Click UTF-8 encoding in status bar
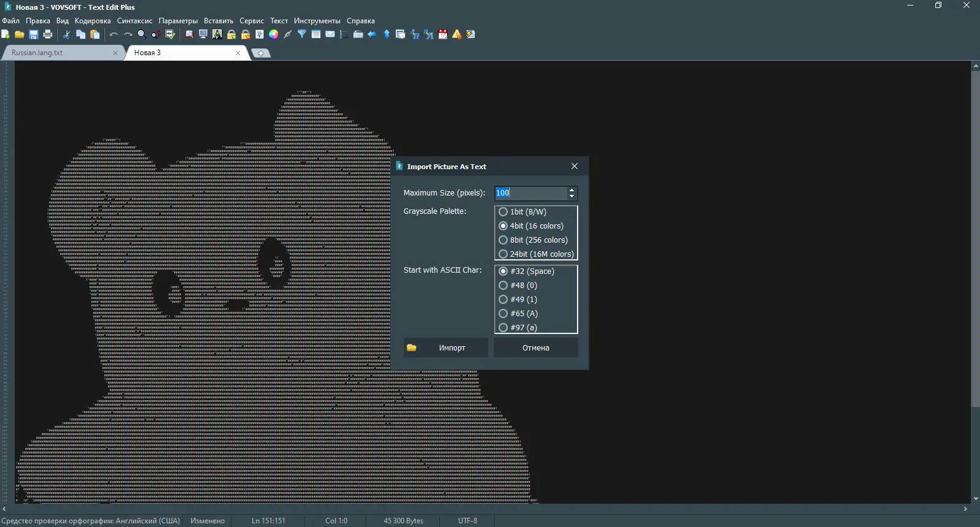The image size is (980, 527). 467,521
